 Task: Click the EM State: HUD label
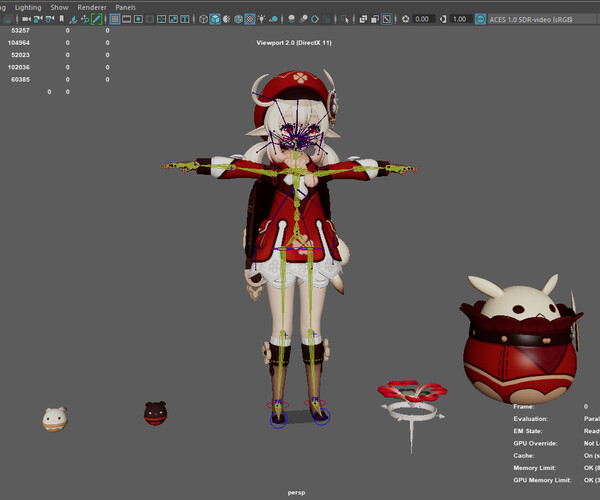528,431
